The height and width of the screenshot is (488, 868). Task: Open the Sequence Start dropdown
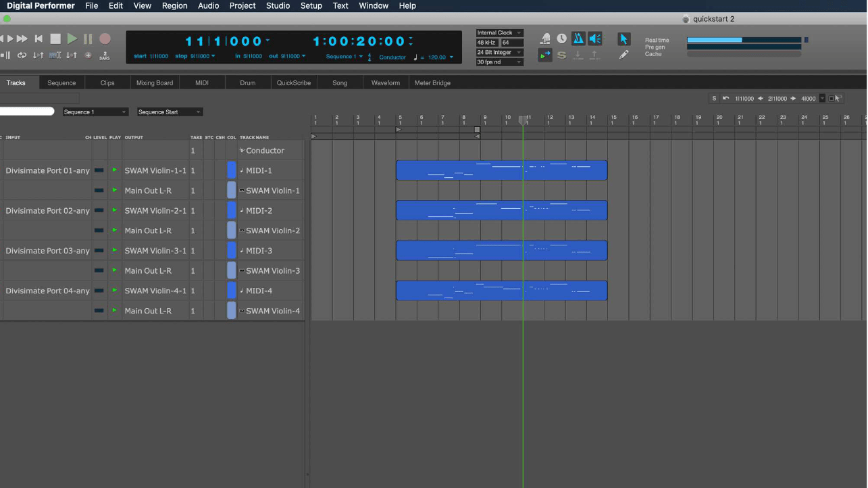coord(170,112)
